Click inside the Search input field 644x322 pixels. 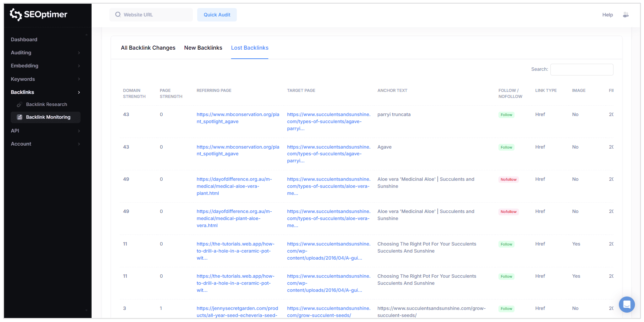click(582, 69)
